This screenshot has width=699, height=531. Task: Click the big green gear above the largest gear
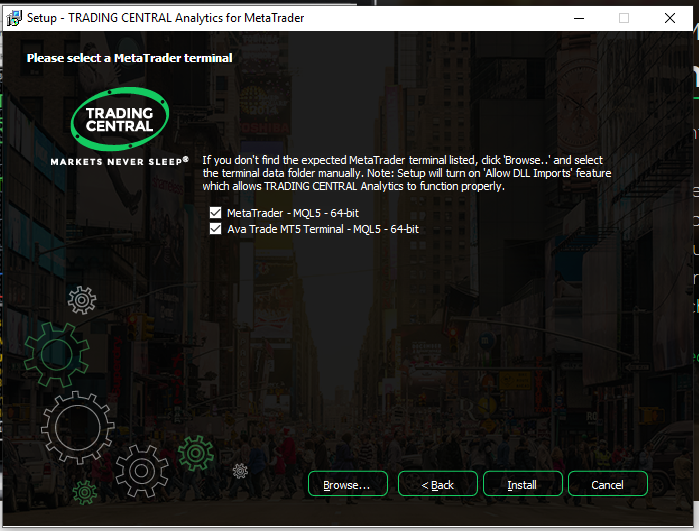(x=56, y=353)
